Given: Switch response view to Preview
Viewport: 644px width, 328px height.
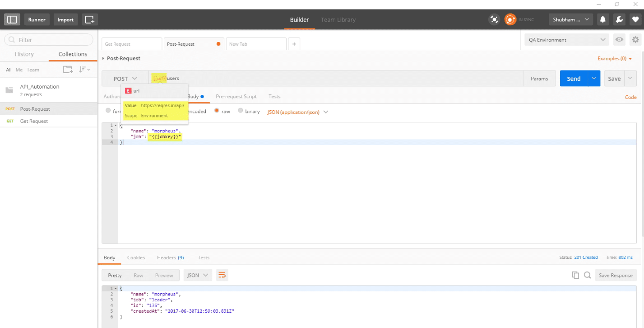Looking at the screenshot, I should [164, 275].
